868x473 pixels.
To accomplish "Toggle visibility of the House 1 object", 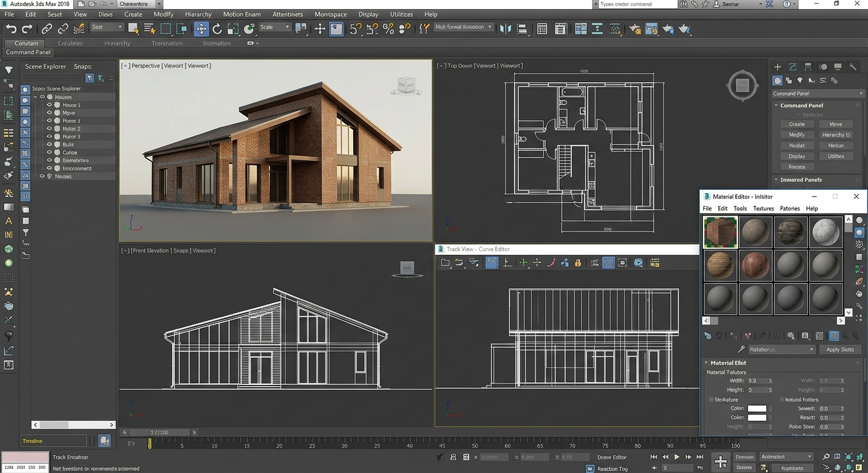I will click(x=49, y=104).
